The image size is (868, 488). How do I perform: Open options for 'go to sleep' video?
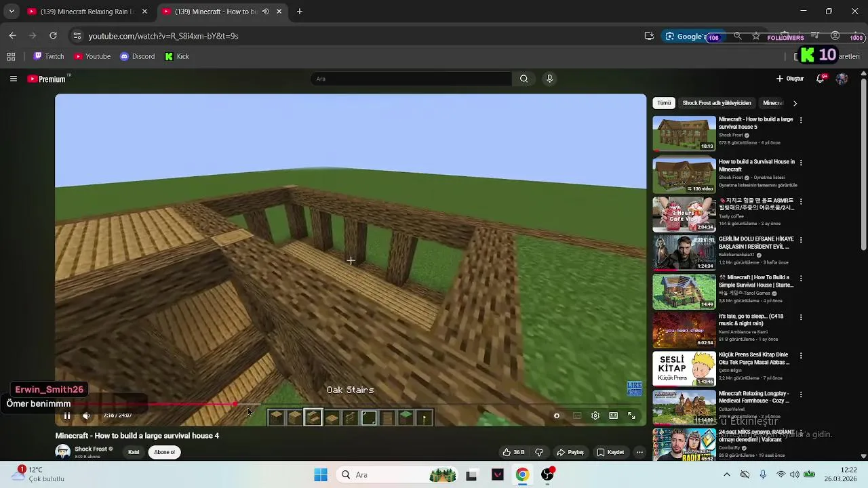click(x=801, y=317)
